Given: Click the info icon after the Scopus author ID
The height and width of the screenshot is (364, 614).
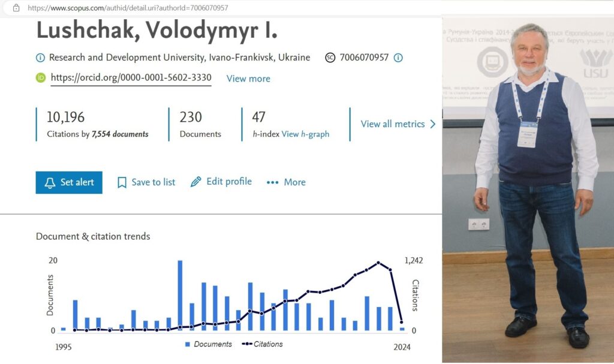Looking at the screenshot, I should tap(398, 58).
